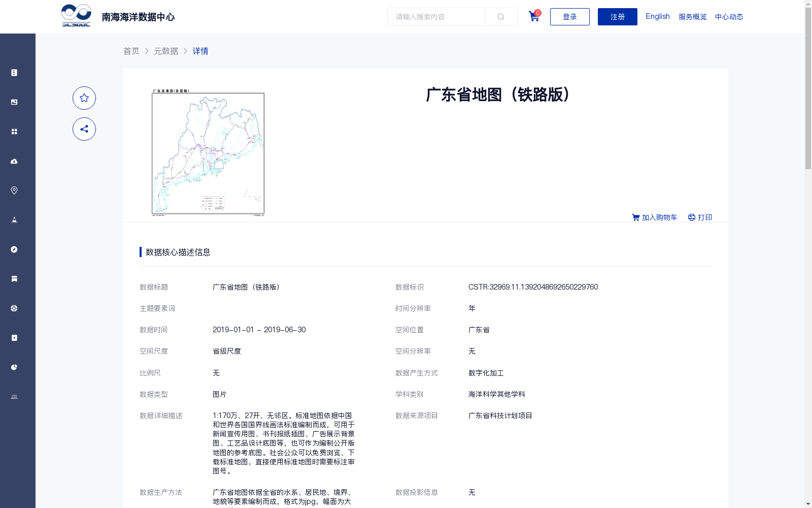The image size is (812, 508).
Task: Click the SCSDDC site logo
Action: coord(76,16)
